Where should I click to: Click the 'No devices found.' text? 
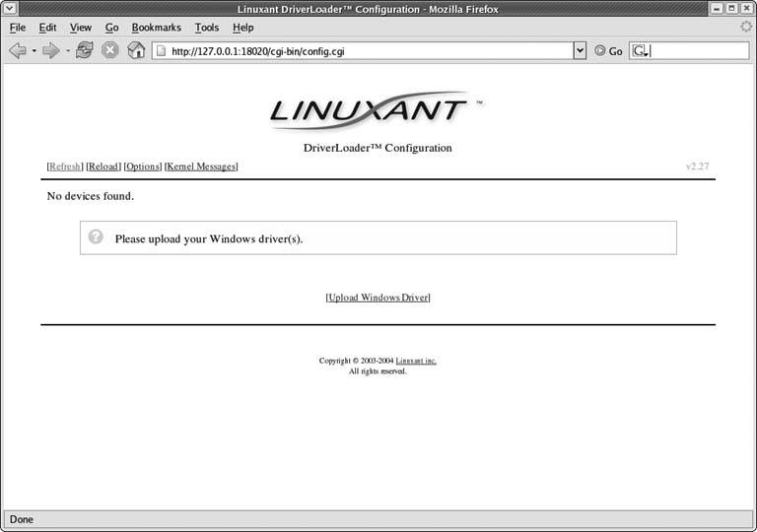coord(91,196)
